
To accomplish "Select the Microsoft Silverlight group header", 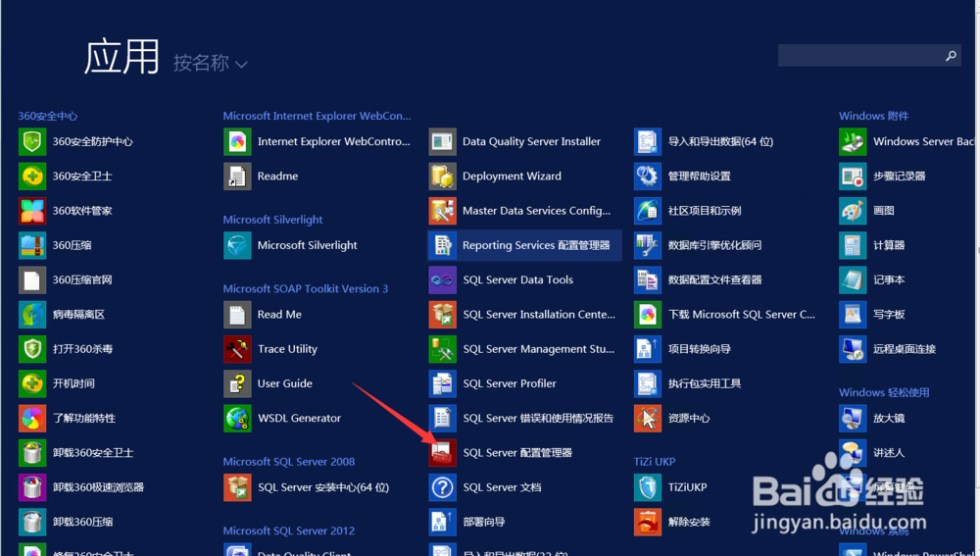I will (273, 220).
